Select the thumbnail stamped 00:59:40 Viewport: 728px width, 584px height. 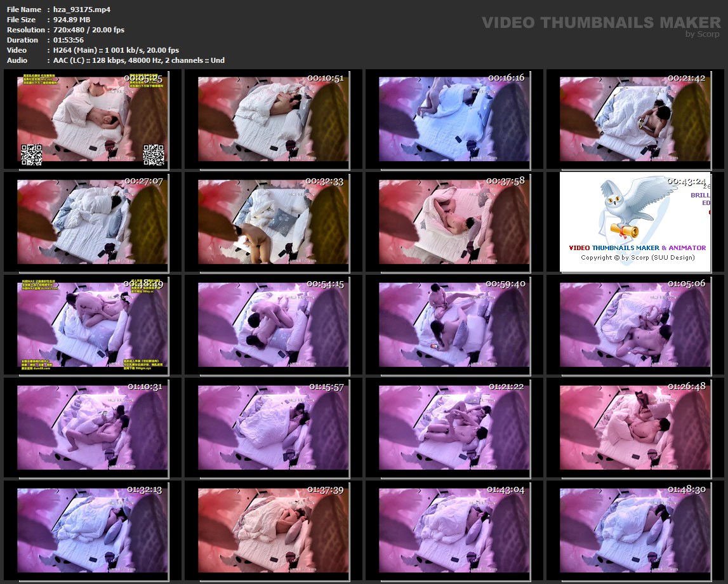pos(454,325)
